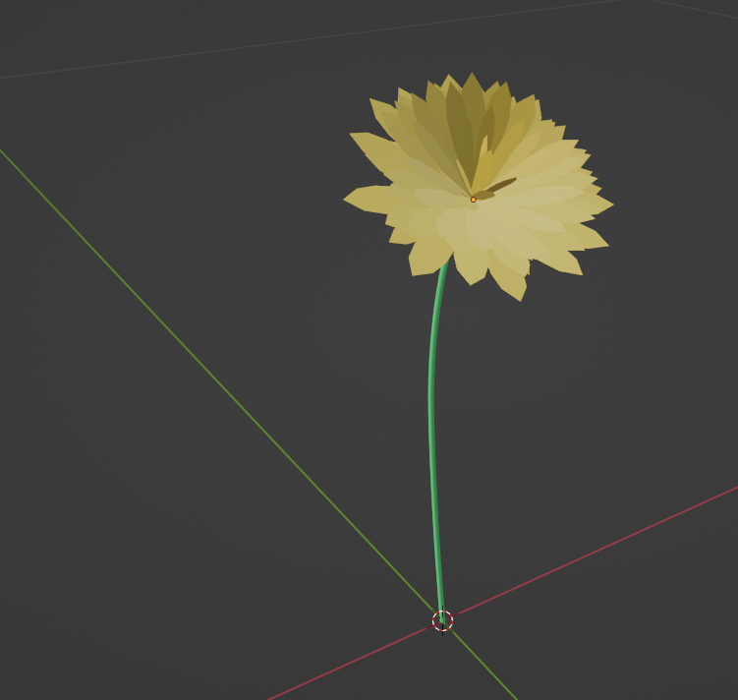Click the dark brown petal sliver beside the origin dot
The image size is (738, 700).
499,185
